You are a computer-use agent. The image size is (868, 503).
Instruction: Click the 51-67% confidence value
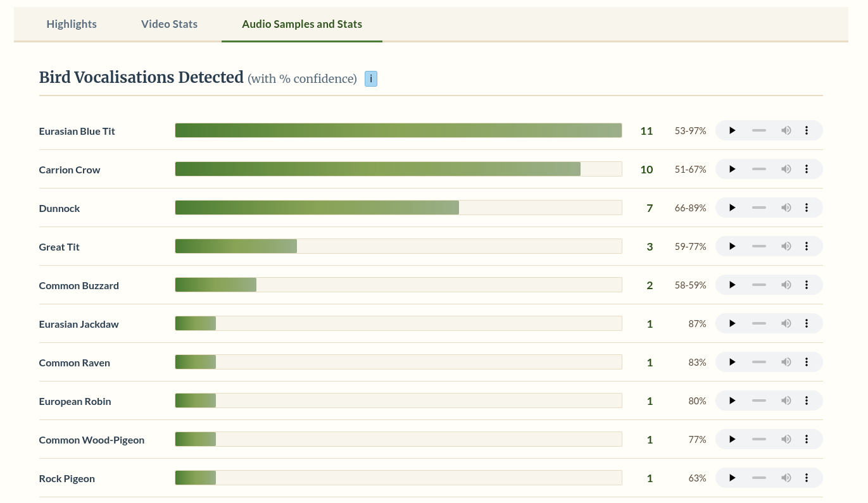tap(690, 170)
